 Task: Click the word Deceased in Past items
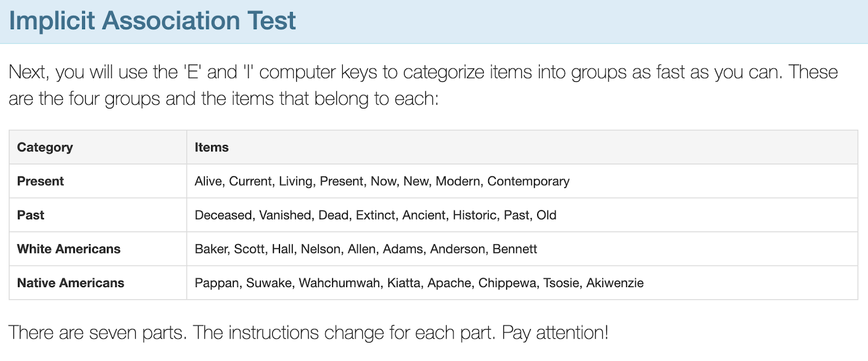pyautogui.click(x=224, y=216)
